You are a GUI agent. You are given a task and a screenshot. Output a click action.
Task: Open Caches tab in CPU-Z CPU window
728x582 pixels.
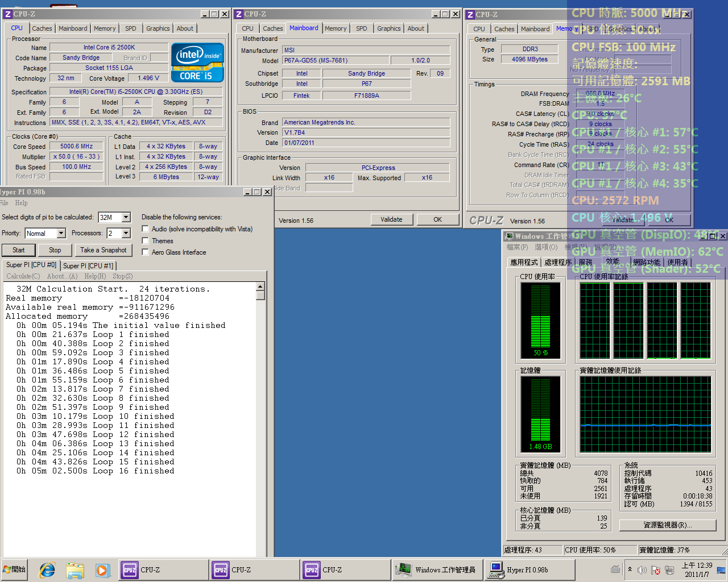coord(42,28)
